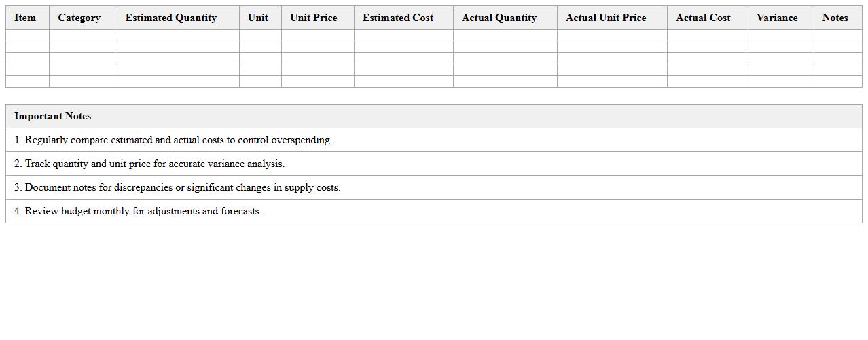This screenshot has width=868, height=340.
Task: Click the first empty cell under Item
Action: click(x=27, y=35)
